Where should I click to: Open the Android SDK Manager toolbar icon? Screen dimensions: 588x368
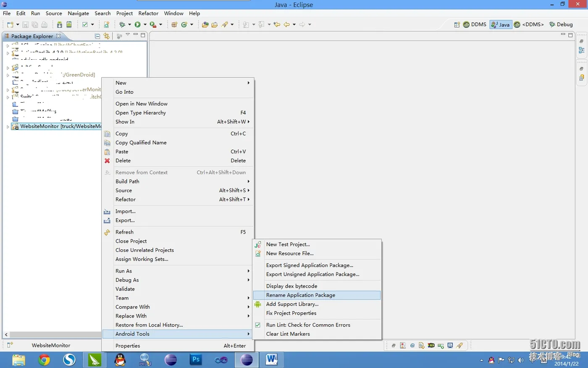point(60,25)
